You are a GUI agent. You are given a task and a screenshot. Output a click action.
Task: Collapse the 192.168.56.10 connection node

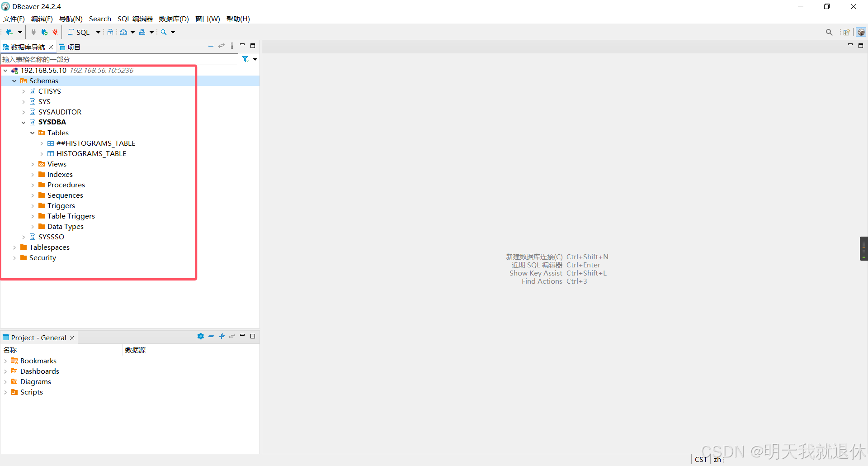click(x=5, y=71)
